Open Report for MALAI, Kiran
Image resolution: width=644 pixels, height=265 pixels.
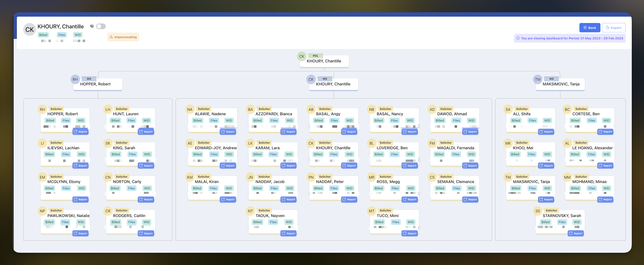(x=228, y=199)
